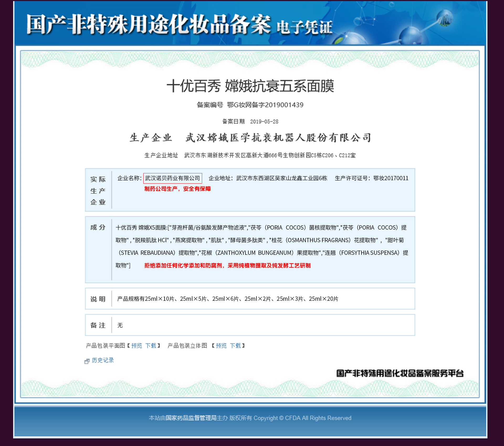Open the 历史记录 history link
Viewport: 504px width, 446px height.
103,360
